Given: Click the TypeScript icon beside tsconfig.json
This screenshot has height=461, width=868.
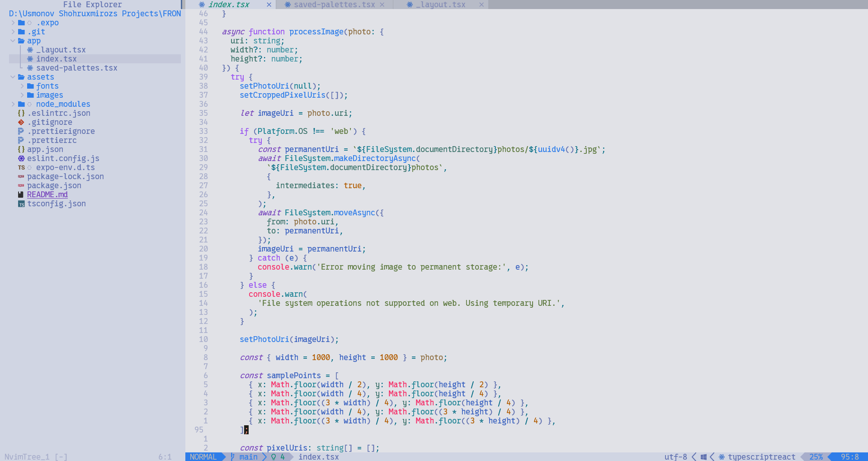Looking at the screenshot, I should (x=21, y=204).
